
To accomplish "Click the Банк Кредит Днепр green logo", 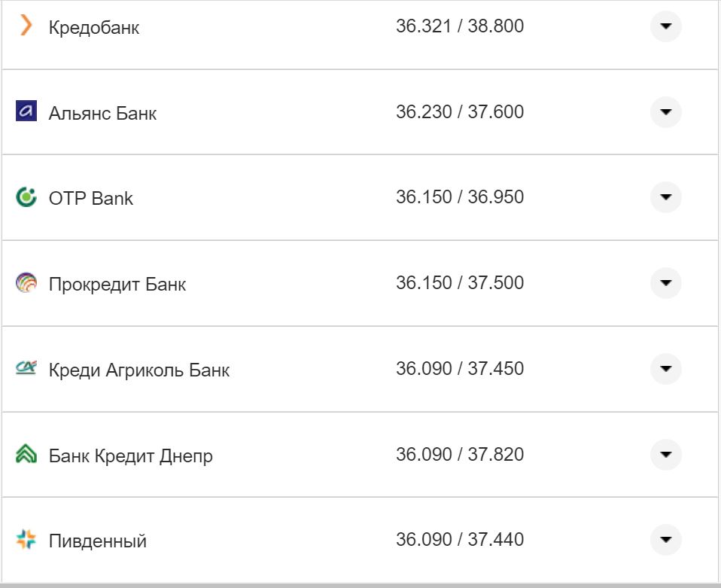I will coord(25,455).
